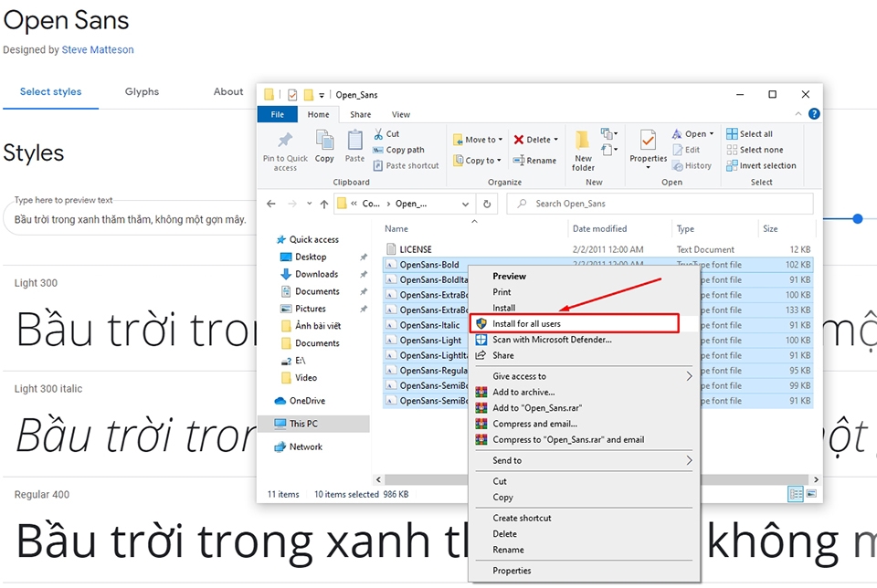Choose Install for all users
This screenshot has height=588, width=877.
pos(574,323)
